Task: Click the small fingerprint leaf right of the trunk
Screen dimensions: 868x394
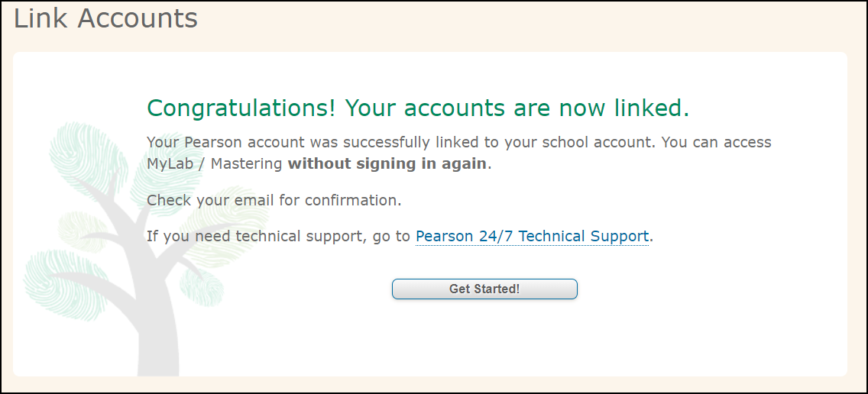Action: click(202, 286)
